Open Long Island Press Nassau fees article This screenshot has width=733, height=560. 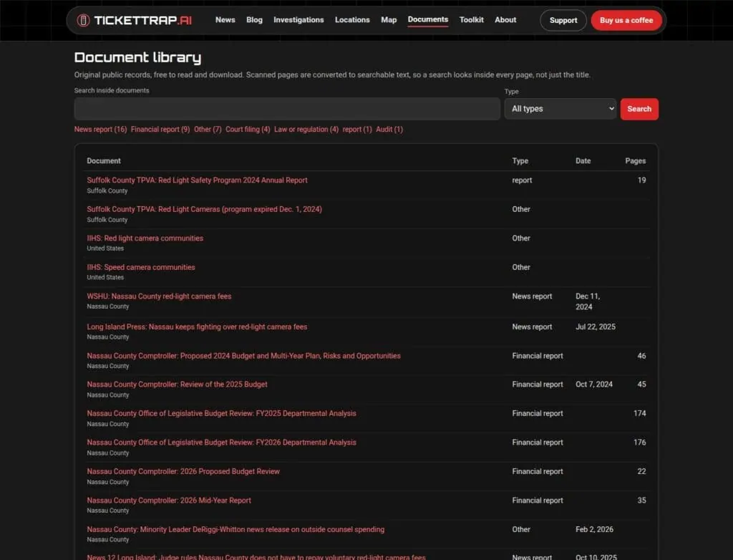click(197, 327)
